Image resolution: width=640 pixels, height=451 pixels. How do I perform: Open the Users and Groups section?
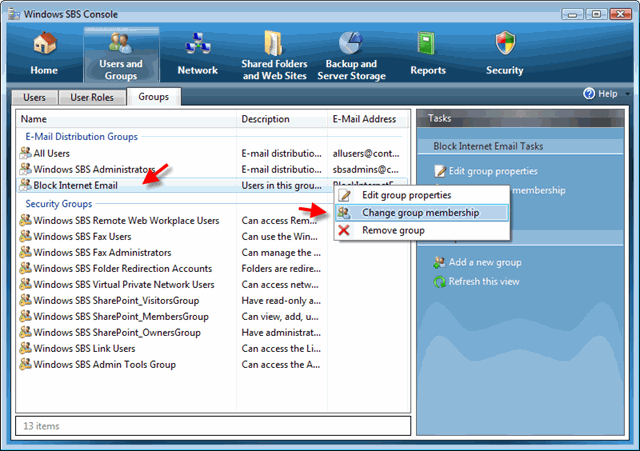pos(121,55)
